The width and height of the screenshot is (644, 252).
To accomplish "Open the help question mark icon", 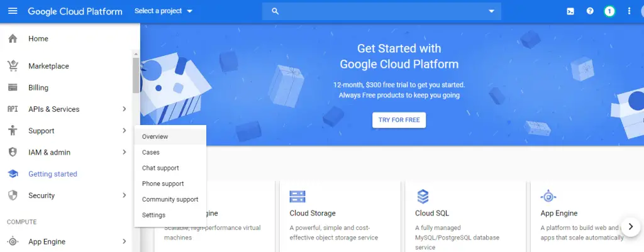I will click(590, 11).
